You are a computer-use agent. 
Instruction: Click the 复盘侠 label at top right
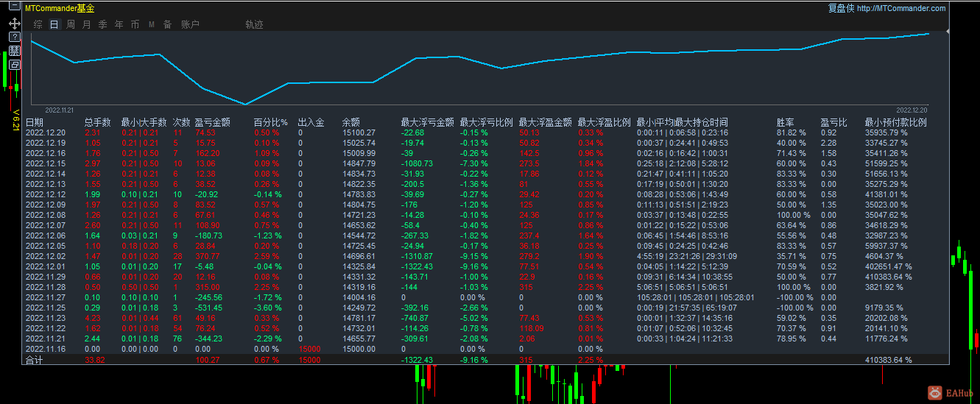[x=842, y=9]
